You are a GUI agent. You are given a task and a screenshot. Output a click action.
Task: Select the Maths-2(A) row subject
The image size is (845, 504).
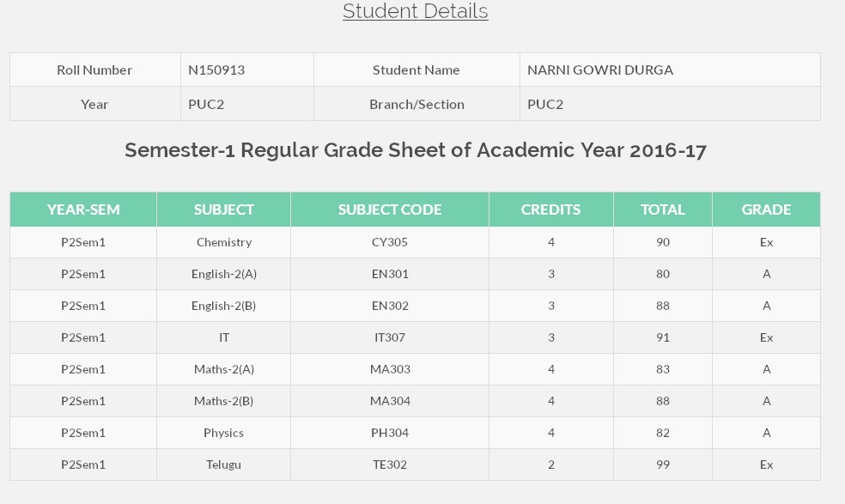(x=223, y=370)
